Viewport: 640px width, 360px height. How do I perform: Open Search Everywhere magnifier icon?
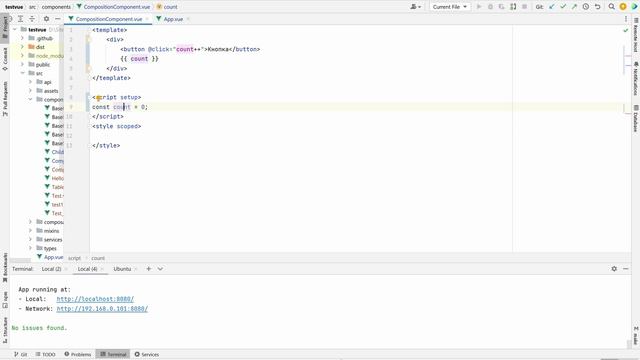[x=611, y=7]
